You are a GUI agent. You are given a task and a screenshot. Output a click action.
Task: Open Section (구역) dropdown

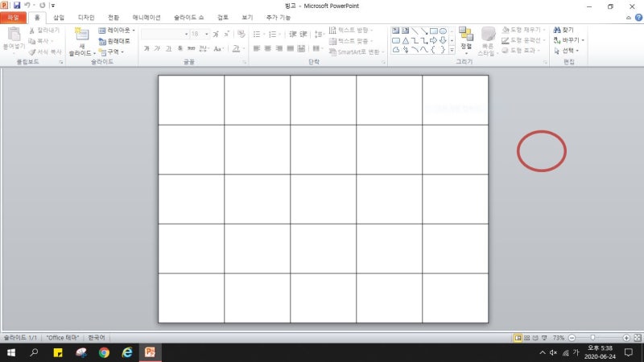111,51
